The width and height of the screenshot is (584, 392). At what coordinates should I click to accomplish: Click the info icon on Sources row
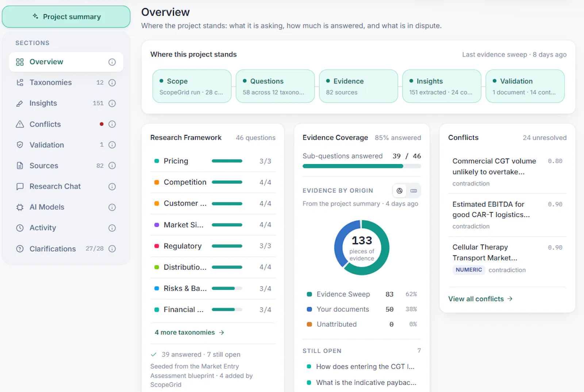pos(112,166)
